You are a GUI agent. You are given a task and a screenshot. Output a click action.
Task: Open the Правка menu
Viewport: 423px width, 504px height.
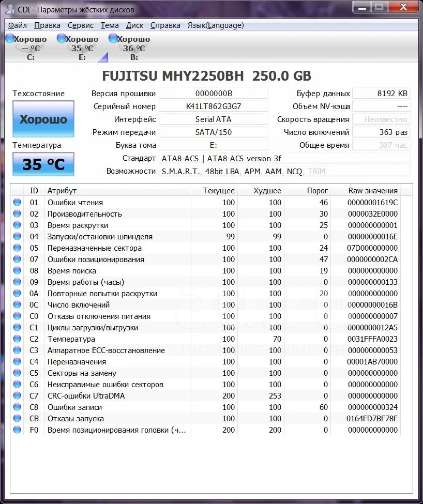(x=47, y=25)
